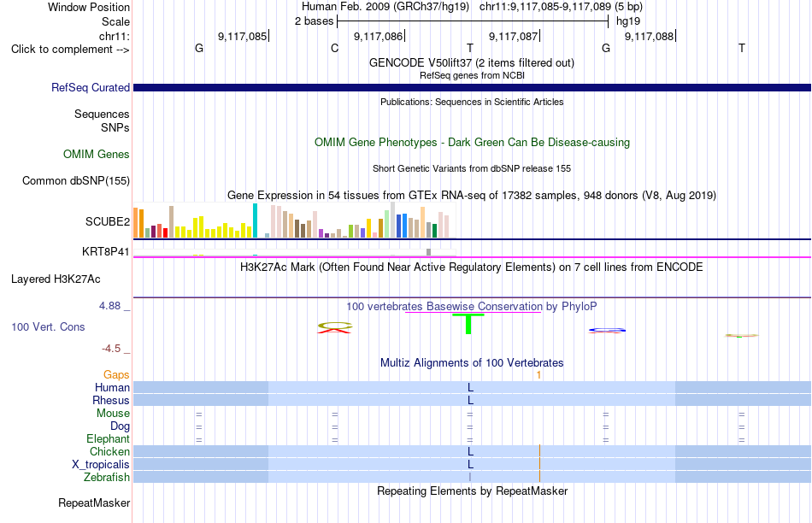Screen dimensions: 812x523
Task: Click the Rhesus alignment row label
Action: pyautogui.click(x=111, y=400)
